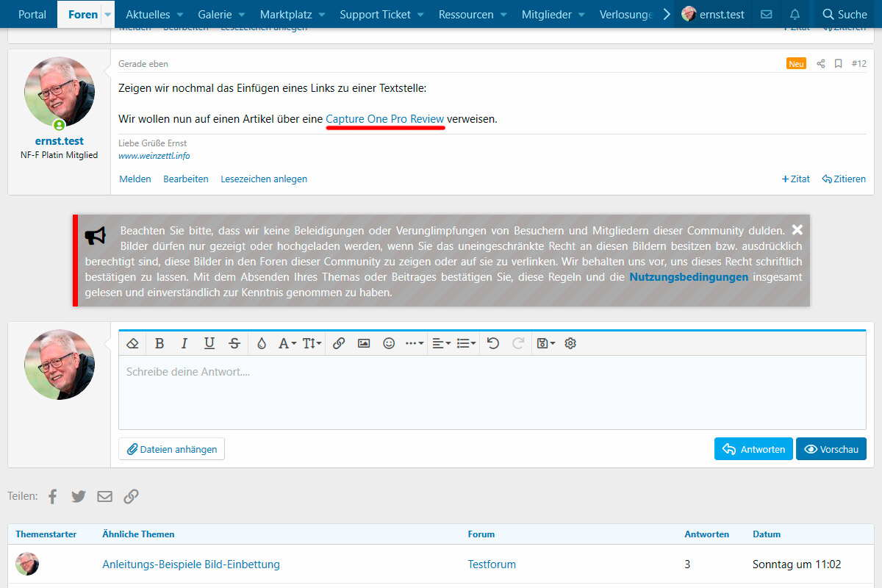Open conversations envelope icon in header
Viewport: 882px width, 588px height.
coord(767,14)
